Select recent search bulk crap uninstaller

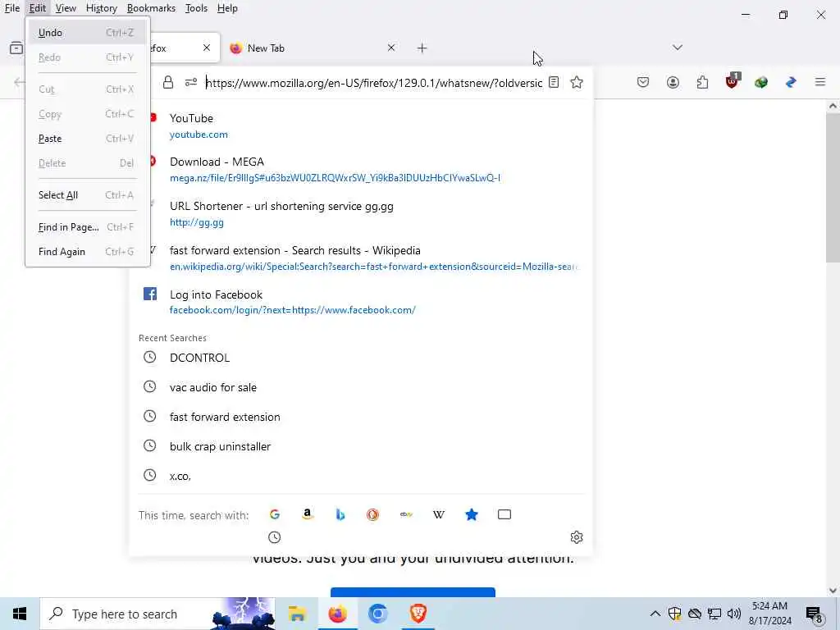click(x=361, y=445)
